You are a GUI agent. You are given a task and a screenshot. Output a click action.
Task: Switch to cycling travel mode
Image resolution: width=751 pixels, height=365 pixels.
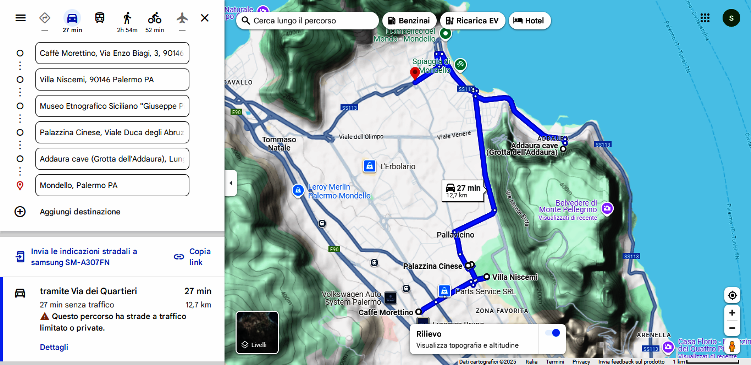pyautogui.click(x=154, y=18)
